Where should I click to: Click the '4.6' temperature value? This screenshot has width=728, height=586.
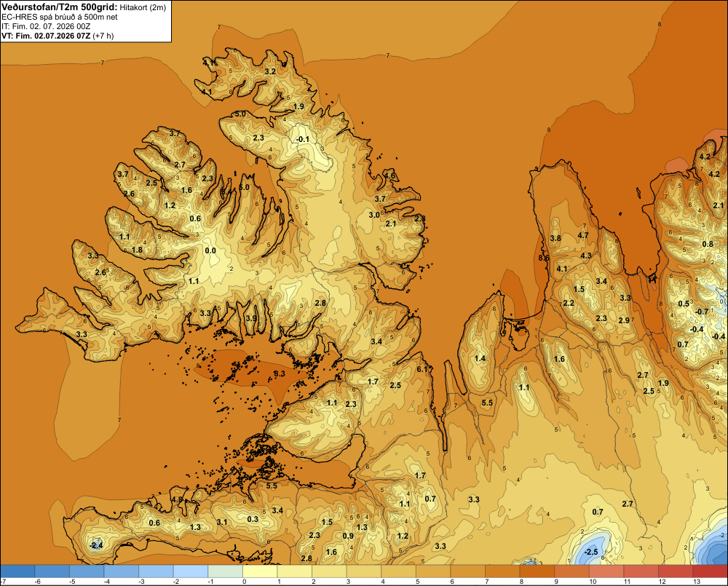[x=389, y=175]
